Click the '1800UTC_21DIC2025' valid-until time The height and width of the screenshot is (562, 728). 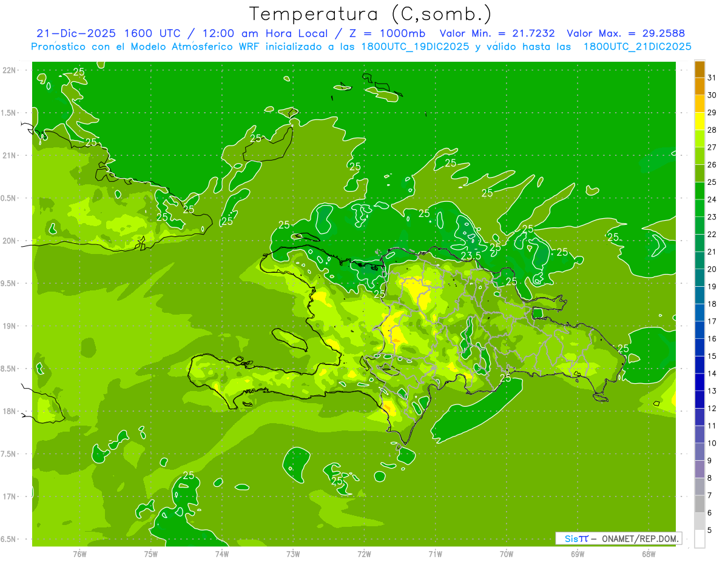pyautogui.click(x=637, y=47)
